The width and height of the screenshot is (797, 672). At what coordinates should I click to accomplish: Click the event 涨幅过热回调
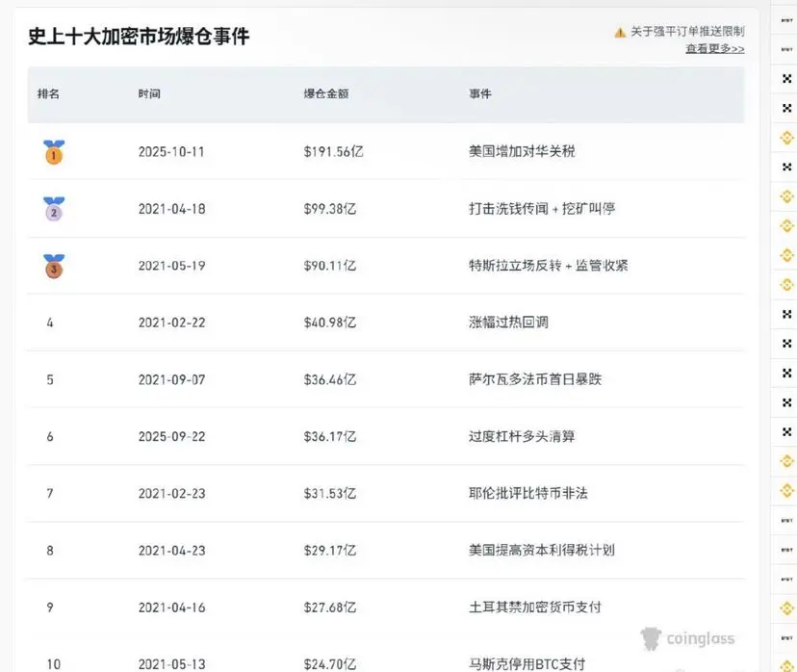(x=509, y=323)
